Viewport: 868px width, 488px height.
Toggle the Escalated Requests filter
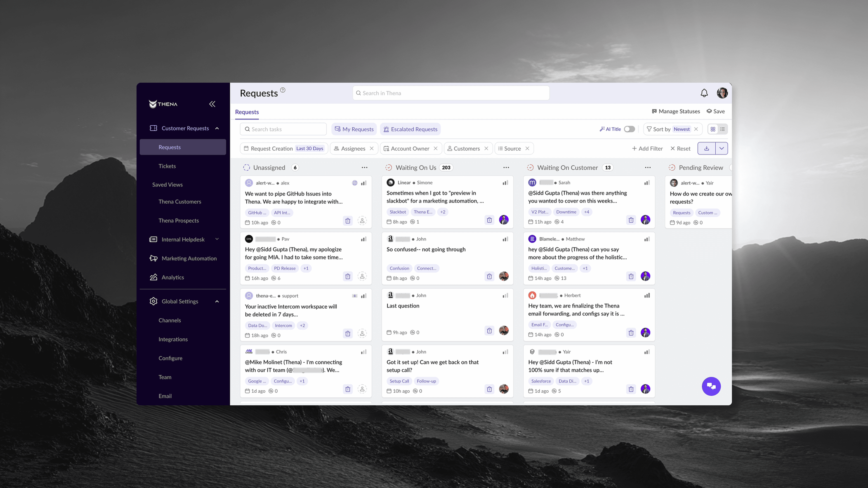click(x=410, y=129)
